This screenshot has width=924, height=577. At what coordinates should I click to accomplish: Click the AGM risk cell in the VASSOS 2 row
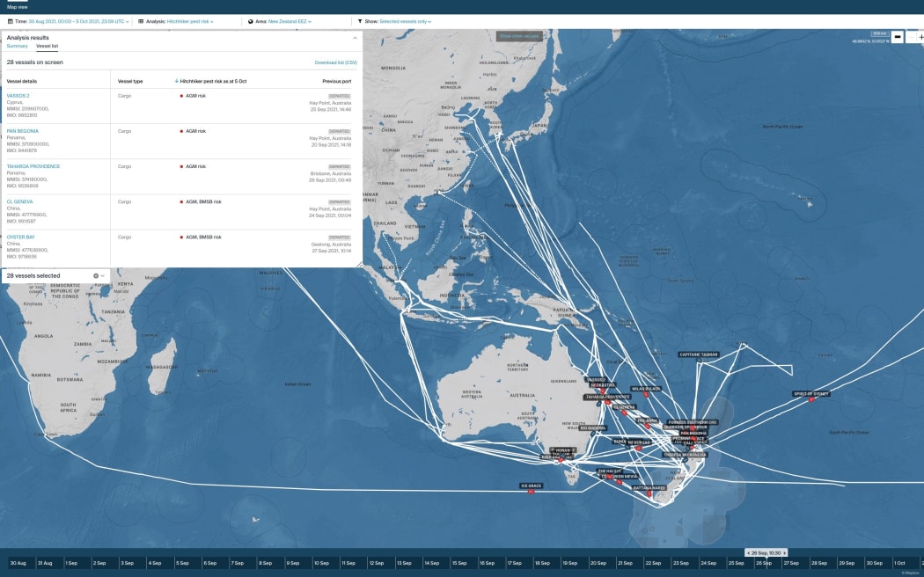pos(194,95)
